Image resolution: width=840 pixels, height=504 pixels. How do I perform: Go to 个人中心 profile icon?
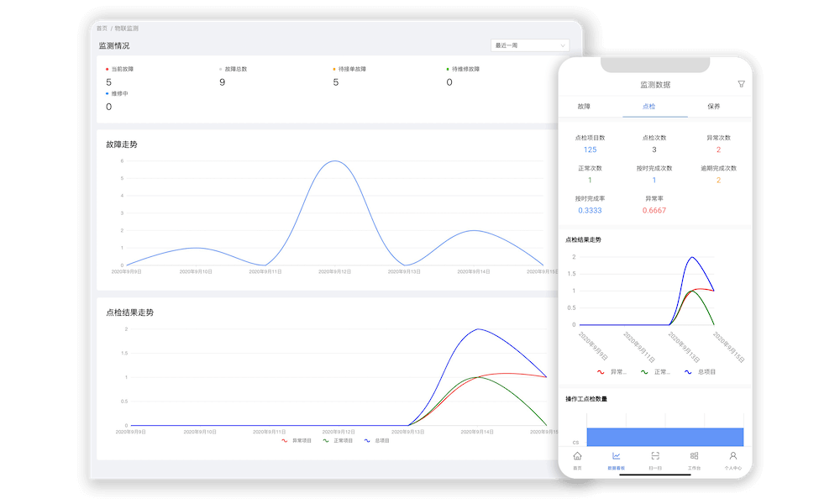pyautogui.click(x=732, y=458)
